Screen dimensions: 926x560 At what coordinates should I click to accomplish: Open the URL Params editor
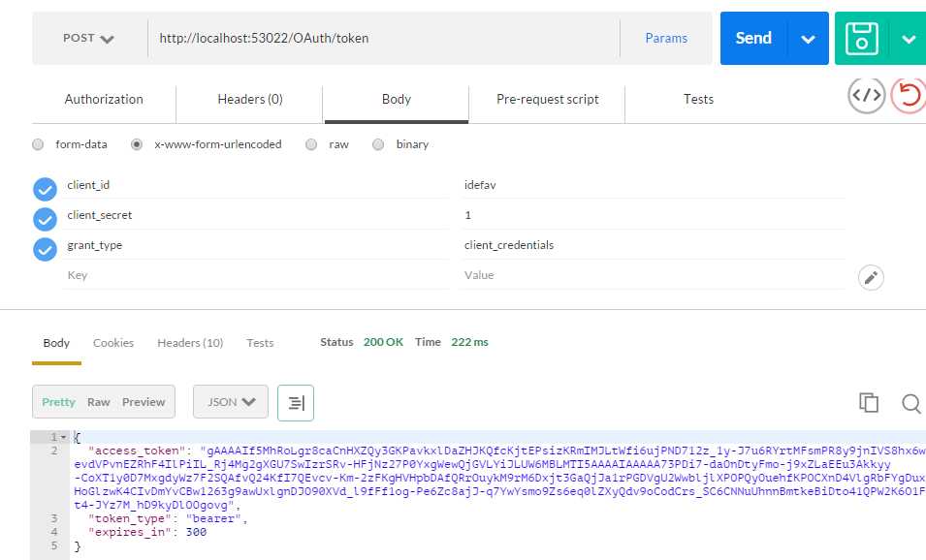click(x=666, y=39)
